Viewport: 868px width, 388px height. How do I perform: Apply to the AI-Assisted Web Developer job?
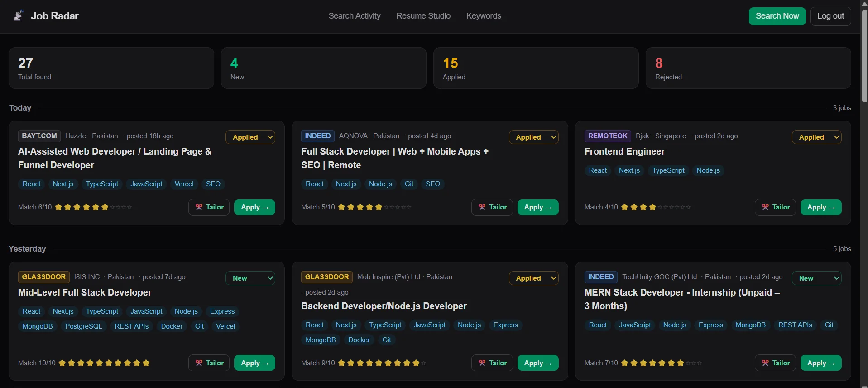(254, 207)
